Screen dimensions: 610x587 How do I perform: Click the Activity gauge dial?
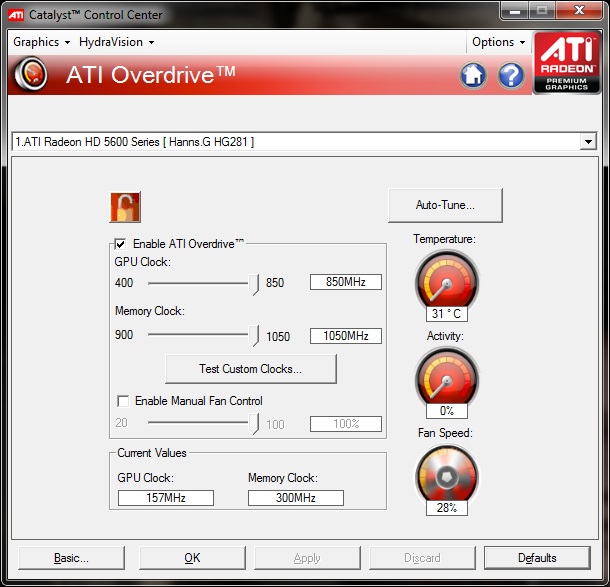447,378
